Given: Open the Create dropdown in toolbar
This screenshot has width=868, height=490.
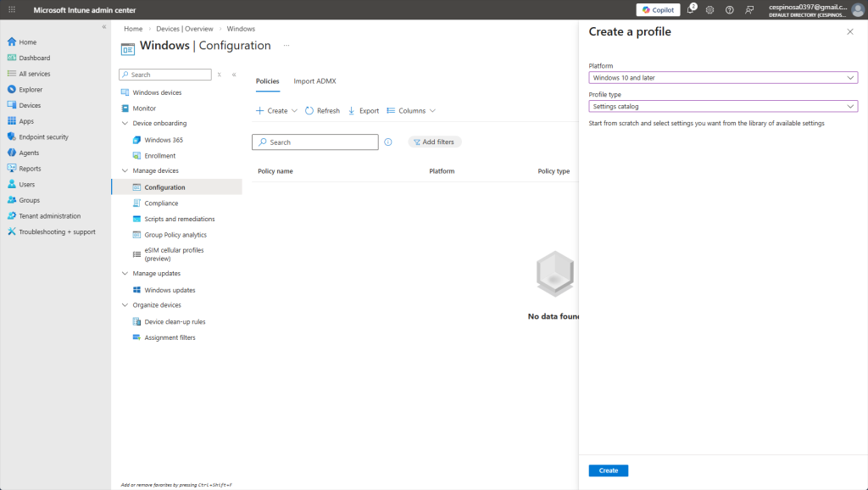Looking at the screenshot, I should click(277, 111).
